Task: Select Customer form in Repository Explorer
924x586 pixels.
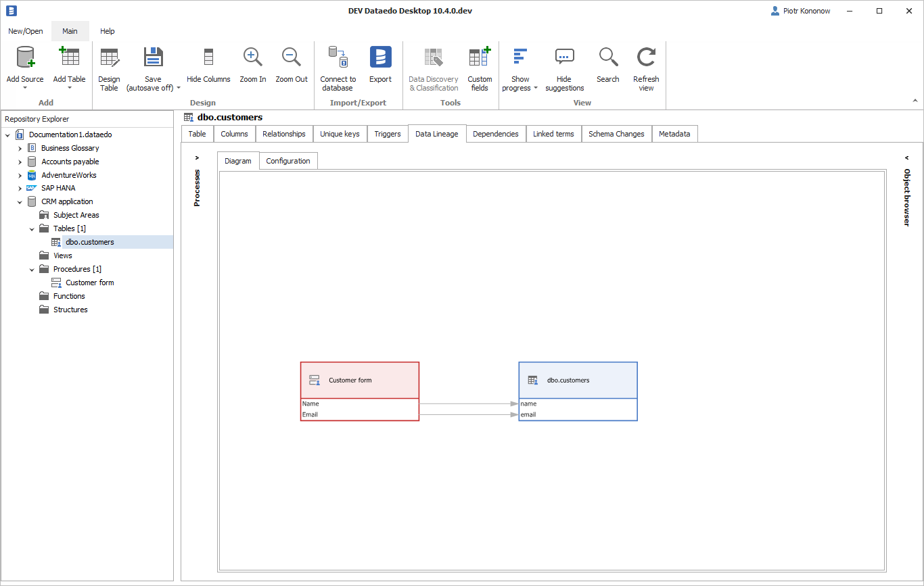Action: [x=90, y=283]
